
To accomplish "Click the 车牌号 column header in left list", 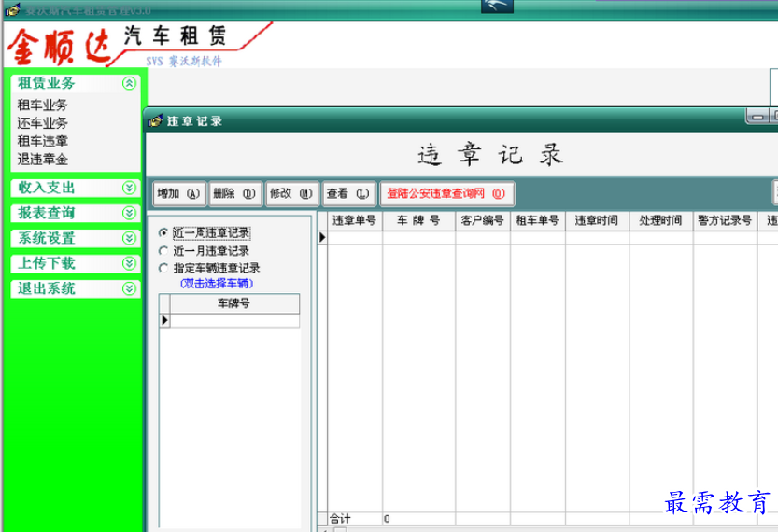I will pyautogui.click(x=234, y=303).
